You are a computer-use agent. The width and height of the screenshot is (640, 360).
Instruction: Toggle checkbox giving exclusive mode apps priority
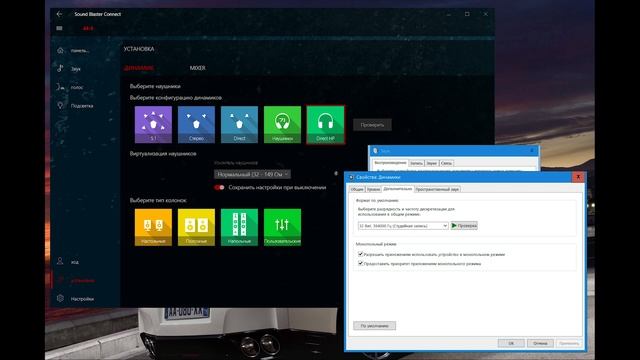click(x=360, y=263)
